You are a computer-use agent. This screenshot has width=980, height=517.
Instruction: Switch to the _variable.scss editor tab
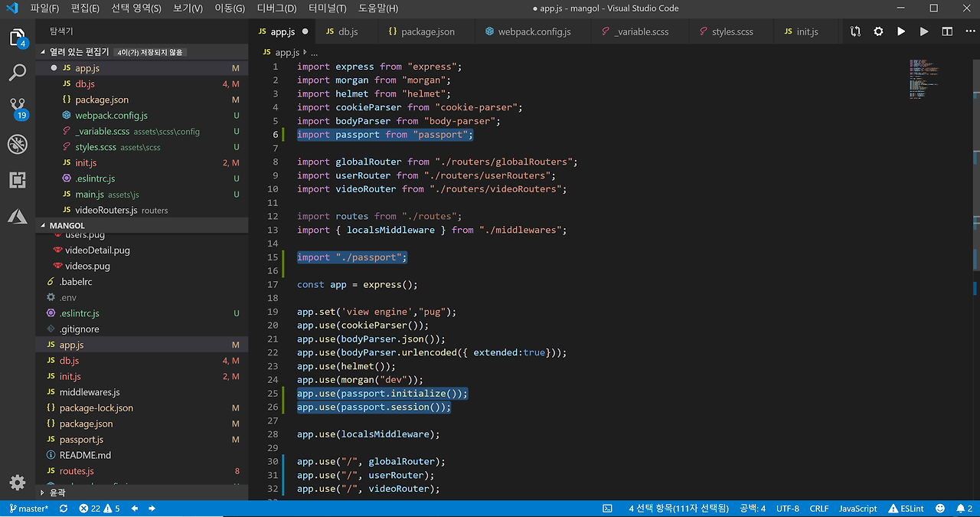(x=639, y=32)
